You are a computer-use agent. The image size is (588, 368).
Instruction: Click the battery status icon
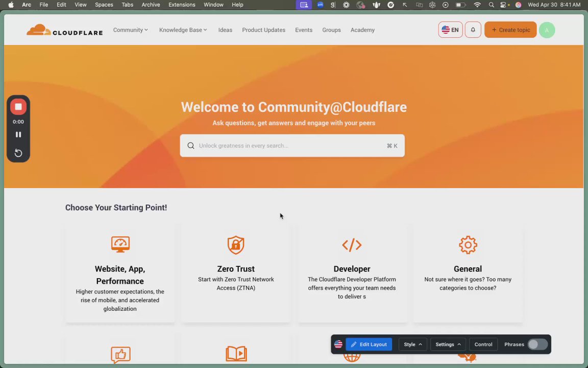pos(460,5)
